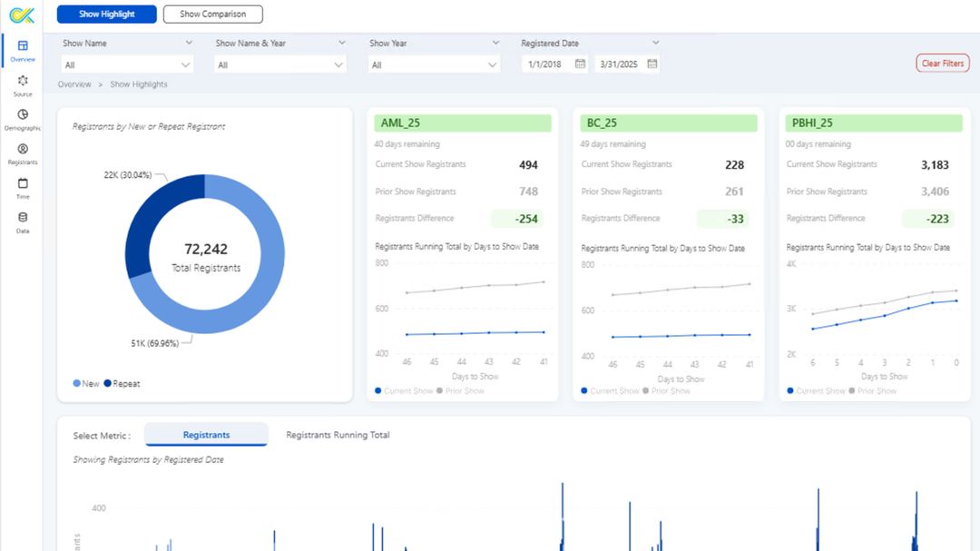
Task: Click 'Registrants by New or Repeat Registrant' title
Action: (x=149, y=126)
